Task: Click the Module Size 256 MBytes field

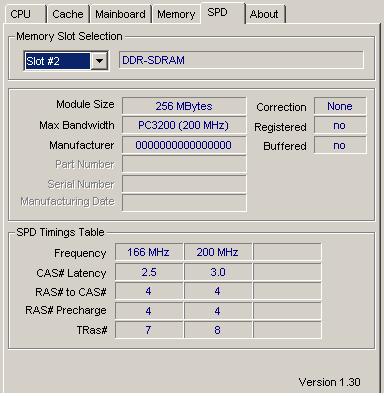Action: click(184, 106)
